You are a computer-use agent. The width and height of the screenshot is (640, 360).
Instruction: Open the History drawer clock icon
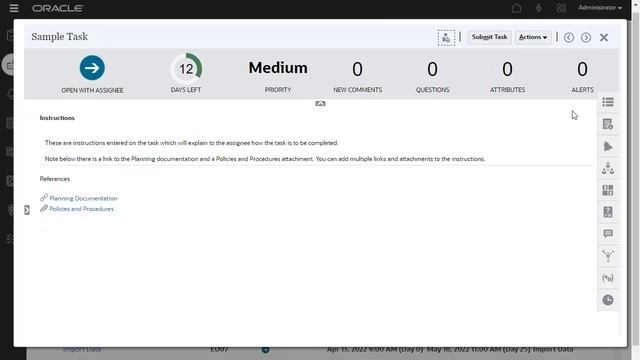click(x=608, y=300)
